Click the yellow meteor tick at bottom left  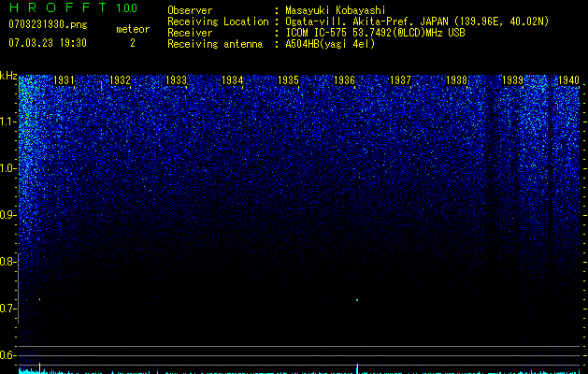[x=40, y=368]
